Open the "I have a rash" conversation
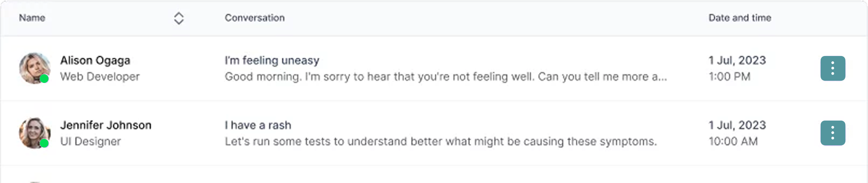 click(258, 125)
